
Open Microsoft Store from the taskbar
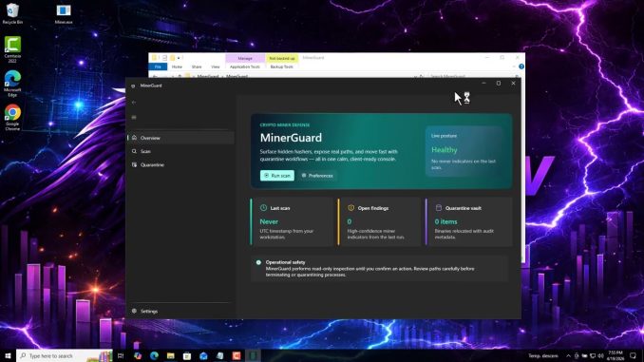click(x=187, y=356)
